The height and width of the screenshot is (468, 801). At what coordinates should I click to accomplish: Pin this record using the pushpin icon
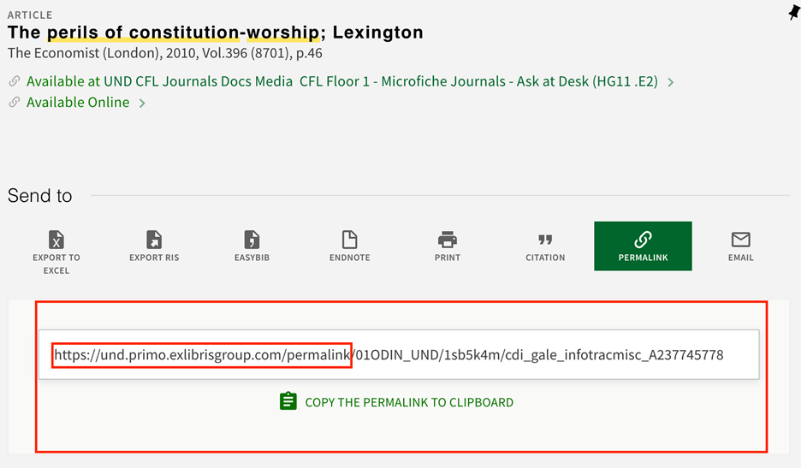tap(794, 12)
